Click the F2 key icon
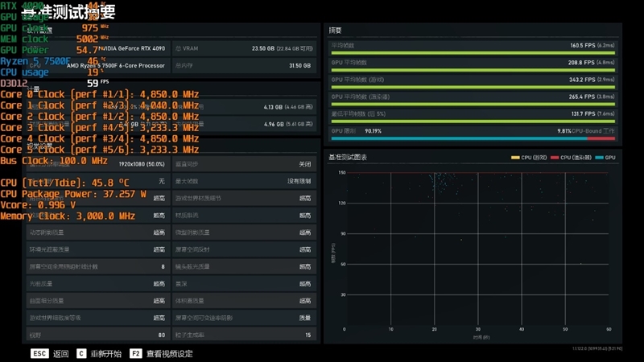Viewport: 644px width, 362px height. pyautogui.click(x=135, y=353)
